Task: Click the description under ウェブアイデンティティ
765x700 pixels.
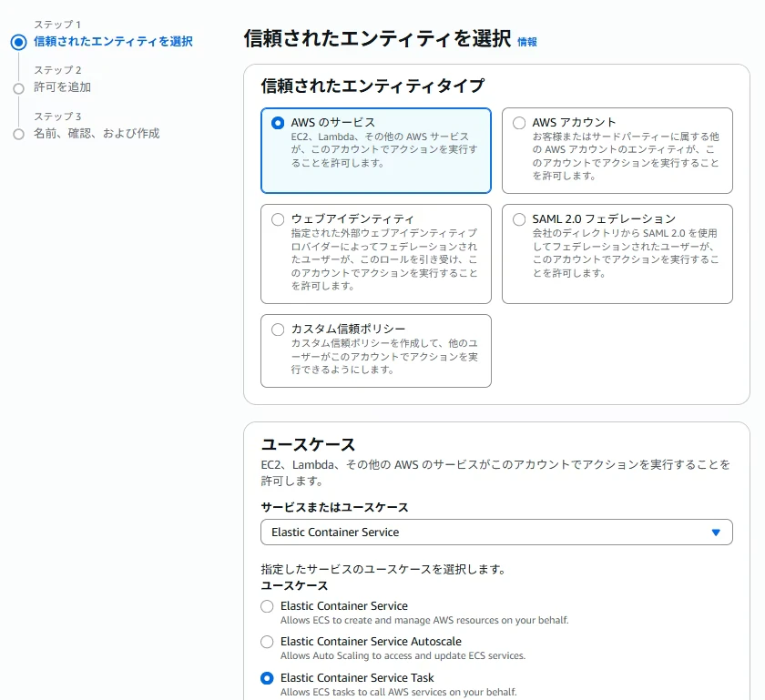Action: [384, 259]
